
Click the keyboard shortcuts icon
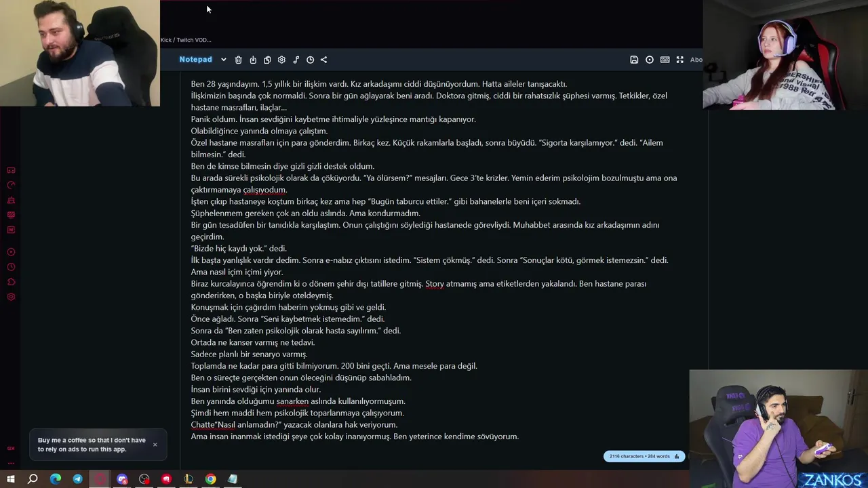[665, 60]
